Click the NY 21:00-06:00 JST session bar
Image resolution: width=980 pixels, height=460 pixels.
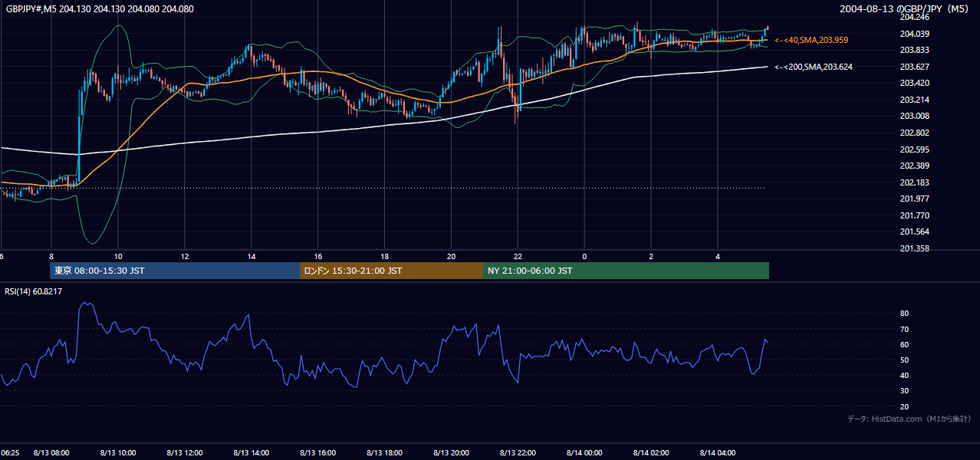[x=626, y=271]
